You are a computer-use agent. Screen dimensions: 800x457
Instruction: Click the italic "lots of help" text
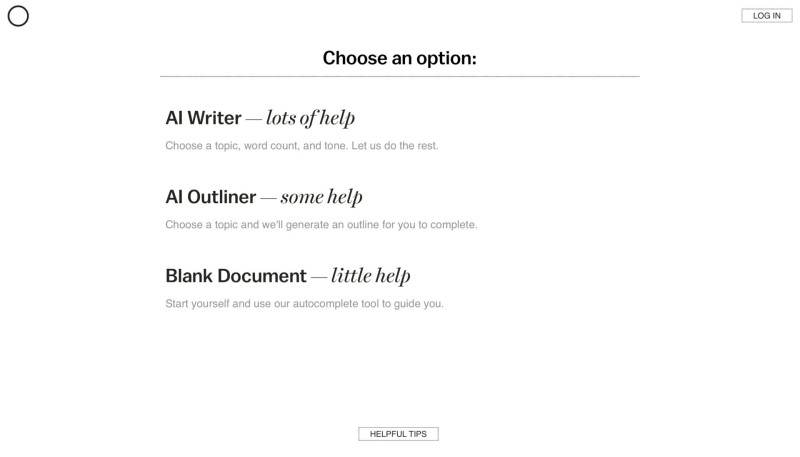click(310, 118)
